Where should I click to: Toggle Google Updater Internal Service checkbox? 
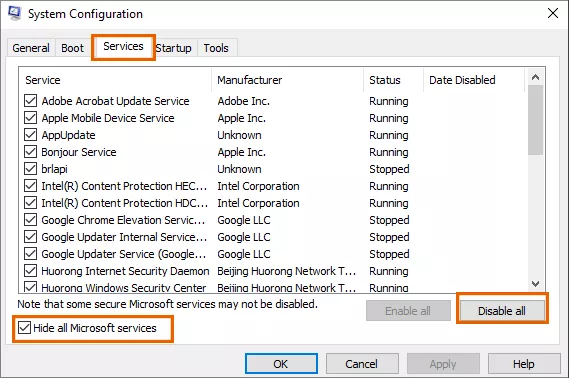30,237
